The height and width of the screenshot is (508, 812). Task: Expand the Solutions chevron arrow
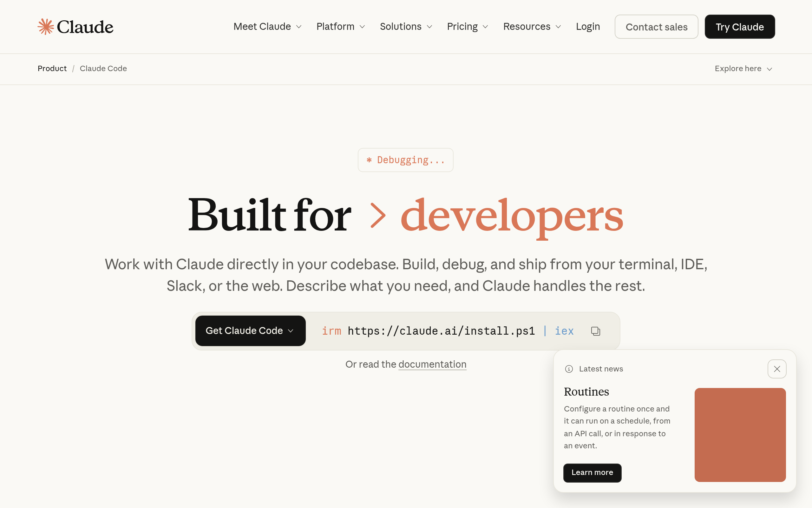[429, 27]
